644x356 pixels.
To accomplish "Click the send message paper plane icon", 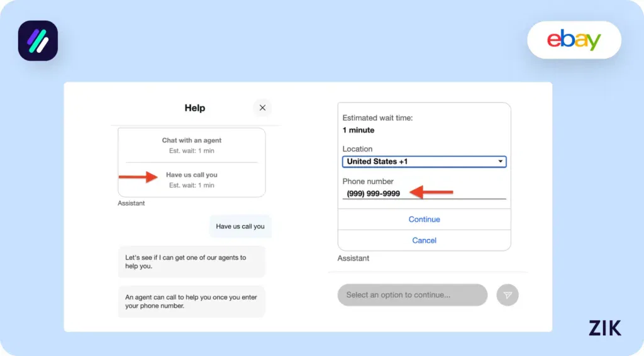I will tap(508, 295).
